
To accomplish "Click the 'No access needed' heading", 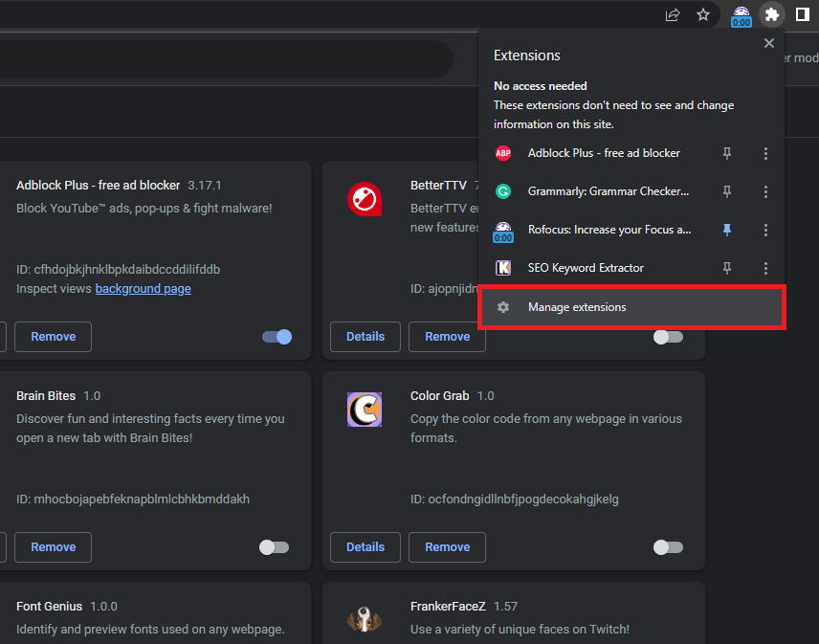I will (x=541, y=86).
